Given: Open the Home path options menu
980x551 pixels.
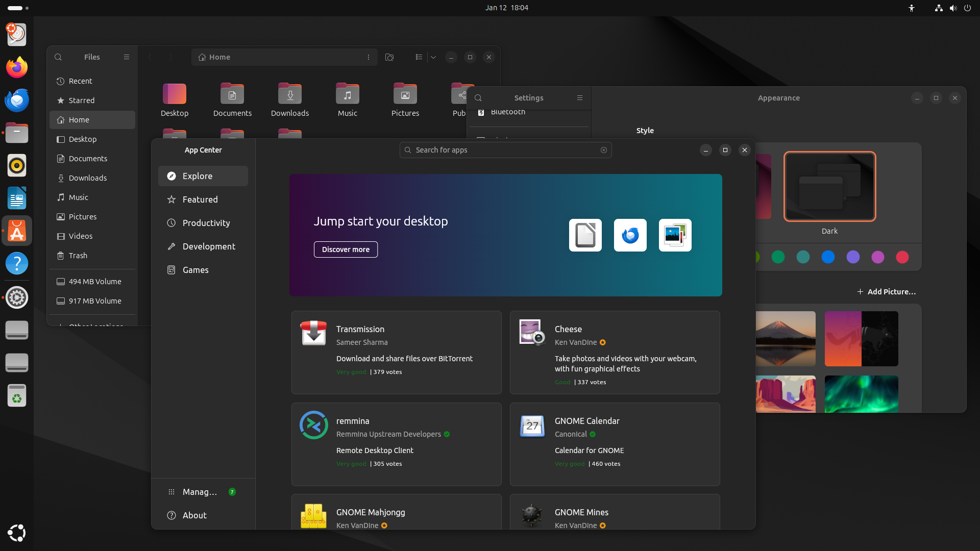Looking at the screenshot, I should tap(369, 57).
